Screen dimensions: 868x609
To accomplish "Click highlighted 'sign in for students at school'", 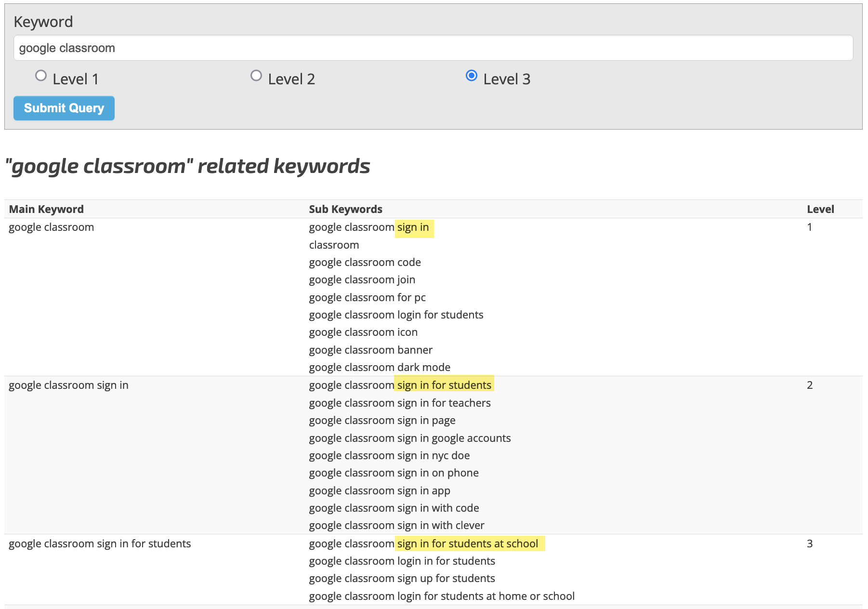I will (x=468, y=543).
